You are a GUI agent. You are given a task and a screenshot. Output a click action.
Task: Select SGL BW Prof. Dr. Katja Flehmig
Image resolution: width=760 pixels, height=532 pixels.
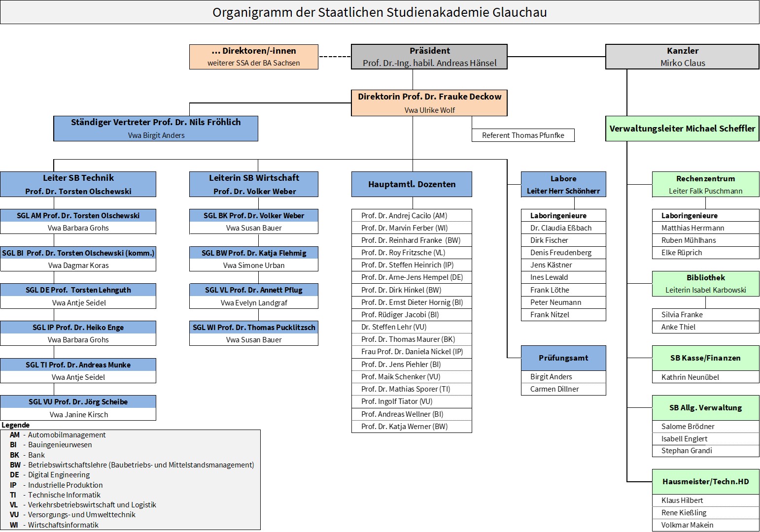coord(254,253)
